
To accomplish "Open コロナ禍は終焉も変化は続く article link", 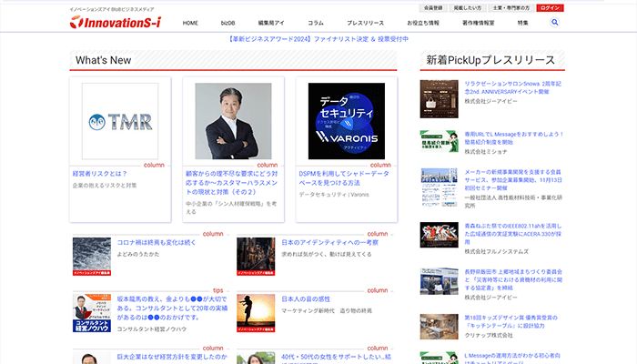I will (x=157, y=242).
